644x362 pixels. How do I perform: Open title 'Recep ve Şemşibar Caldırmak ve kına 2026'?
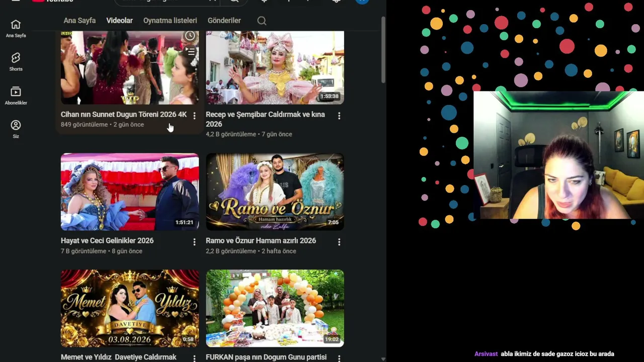[x=265, y=119]
